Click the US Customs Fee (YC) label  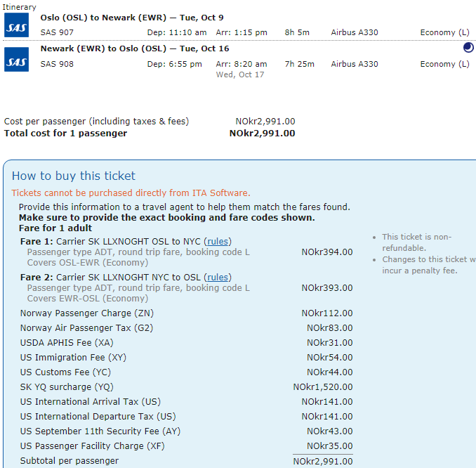click(65, 372)
